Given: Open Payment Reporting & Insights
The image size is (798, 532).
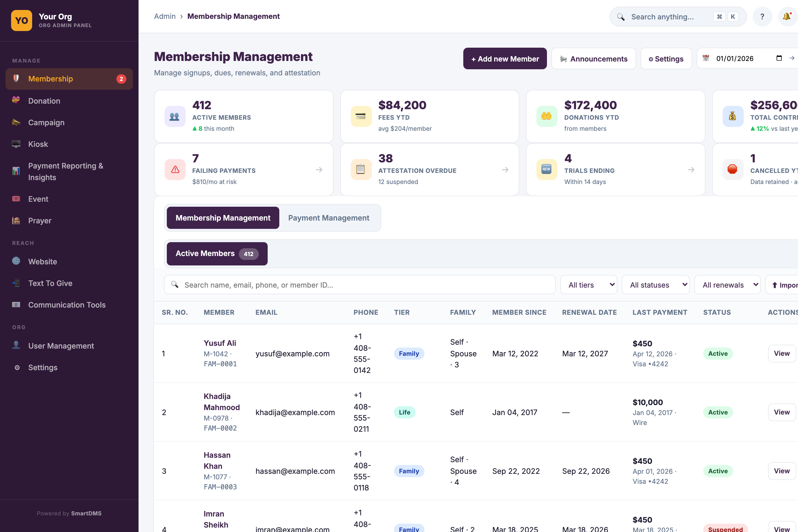Looking at the screenshot, I should point(69,172).
